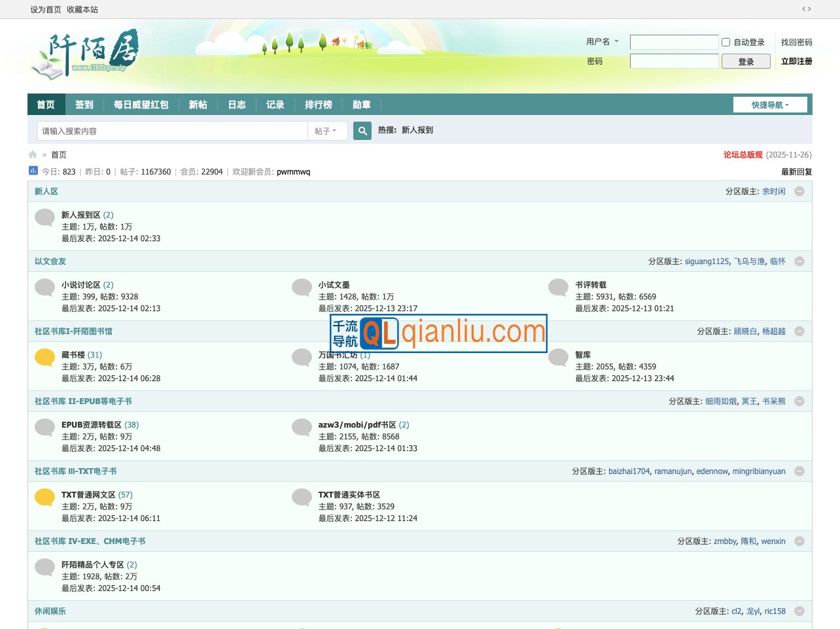Screen dimensions: 840x629
Task: Click the 阡陌居 site logo
Action: click(x=85, y=54)
